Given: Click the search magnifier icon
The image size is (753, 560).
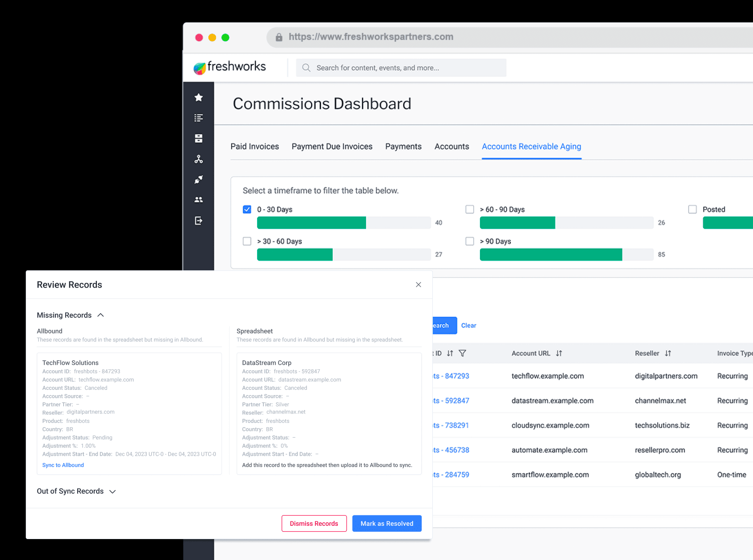Looking at the screenshot, I should click(306, 68).
